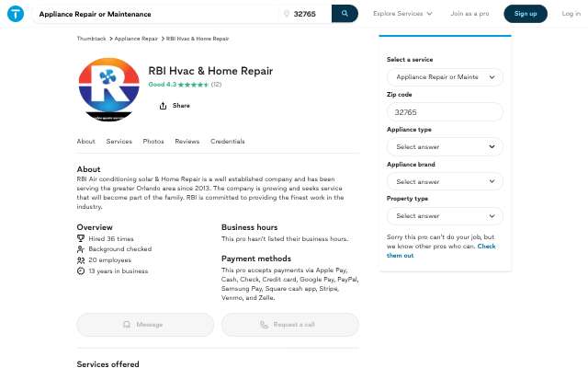Open the Join as a pro link
588x368 pixels.
469,14
